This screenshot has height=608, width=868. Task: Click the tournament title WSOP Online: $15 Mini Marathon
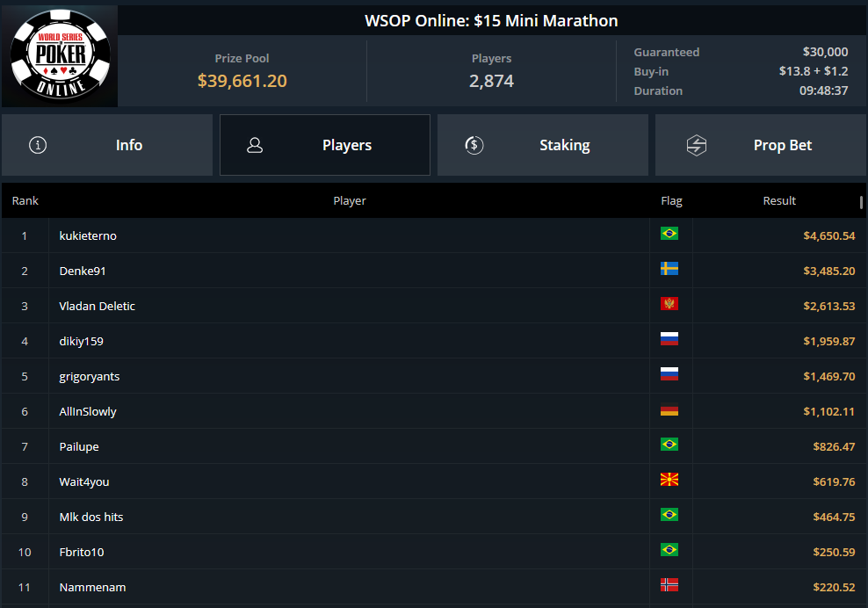pyautogui.click(x=491, y=20)
